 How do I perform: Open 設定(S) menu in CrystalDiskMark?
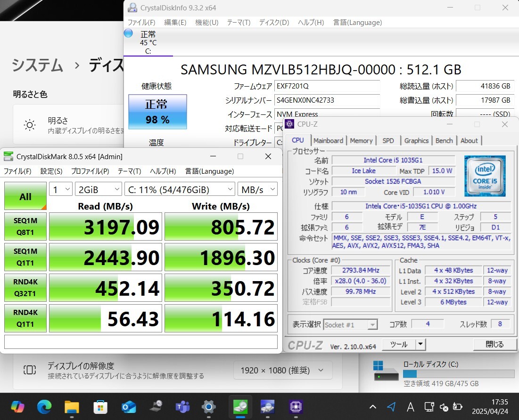[51, 171]
